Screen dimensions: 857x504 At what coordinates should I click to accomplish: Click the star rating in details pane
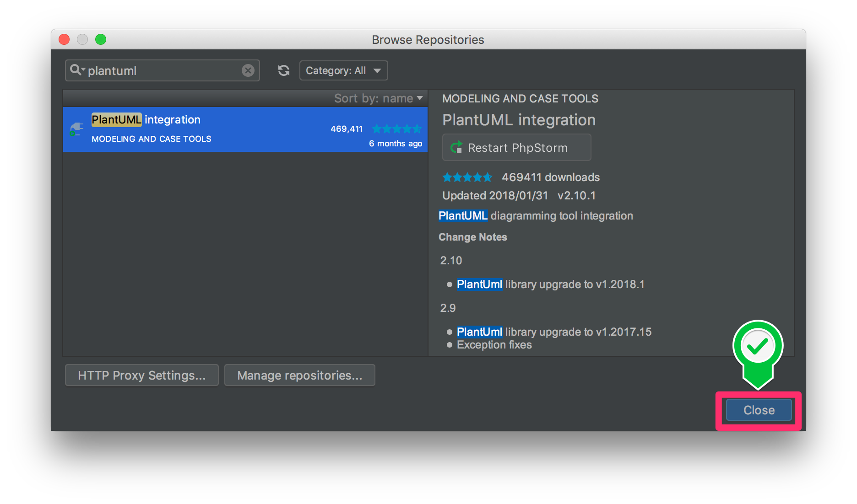(467, 177)
